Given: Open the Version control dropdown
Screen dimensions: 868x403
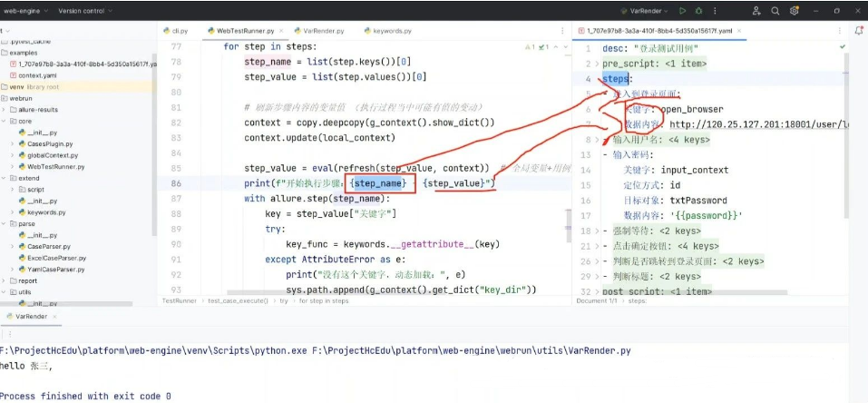Looking at the screenshot, I should click(x=85, y=11).
